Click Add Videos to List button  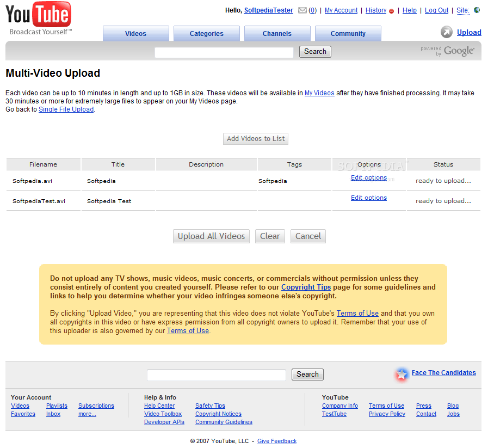256,139
